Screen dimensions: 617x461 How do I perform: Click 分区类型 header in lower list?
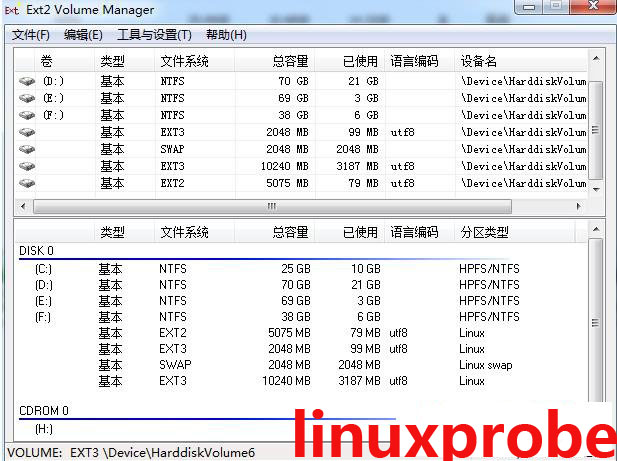[515, 232]
